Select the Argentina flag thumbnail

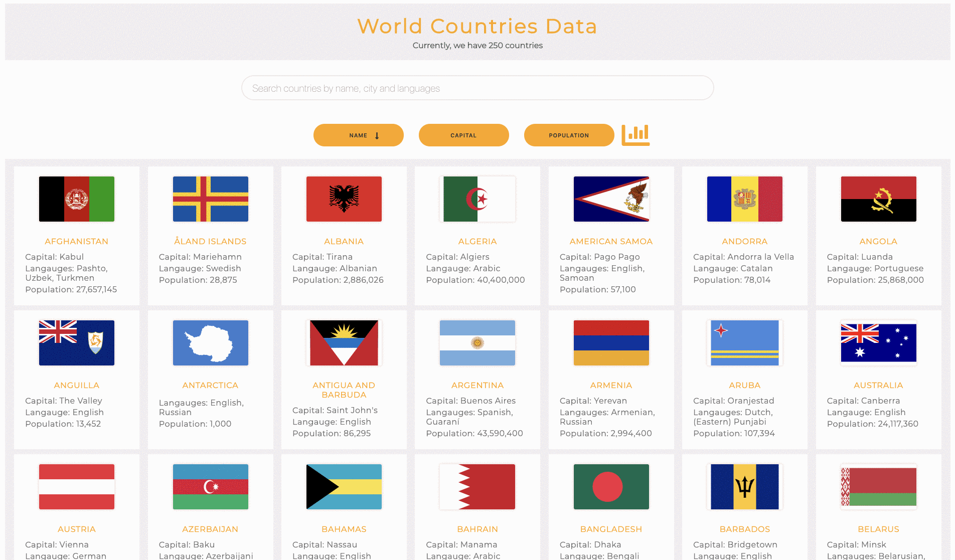coord(477,342)
